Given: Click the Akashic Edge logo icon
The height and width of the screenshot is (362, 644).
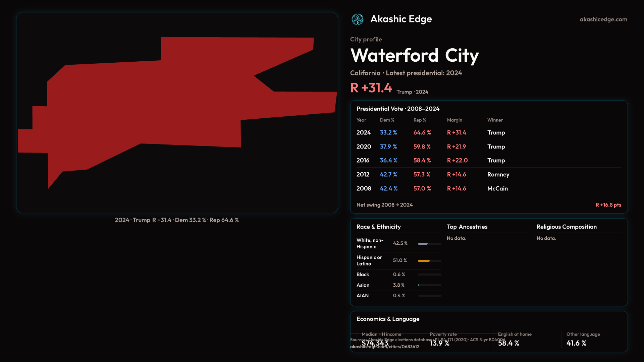Looking at the screenshot, I should click(x=358, y=19).
